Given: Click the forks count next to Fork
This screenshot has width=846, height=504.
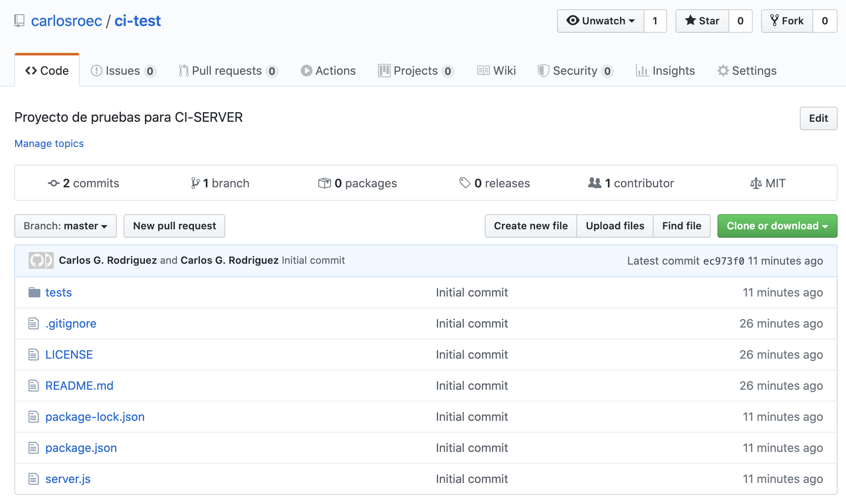Looking at the screenshot, I should click(825, 21).
